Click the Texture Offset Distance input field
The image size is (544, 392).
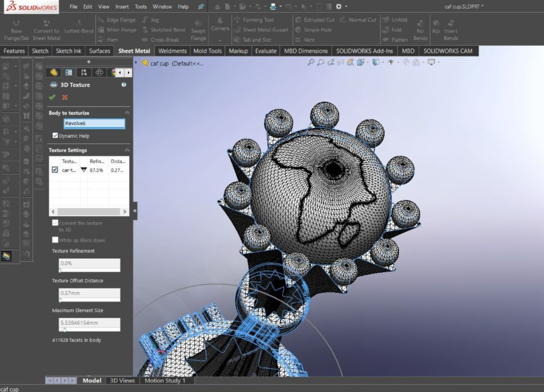pyautogui.click(x=89, y=293)
